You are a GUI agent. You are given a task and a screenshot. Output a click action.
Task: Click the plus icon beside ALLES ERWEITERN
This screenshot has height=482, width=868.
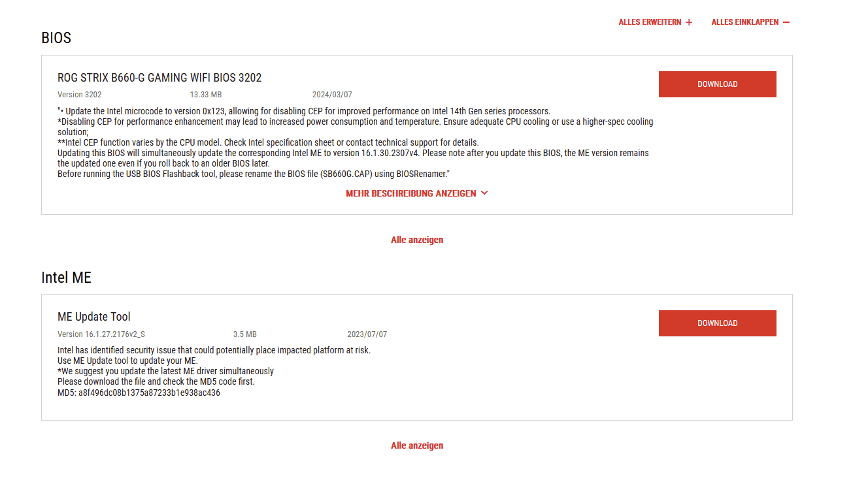689,22
